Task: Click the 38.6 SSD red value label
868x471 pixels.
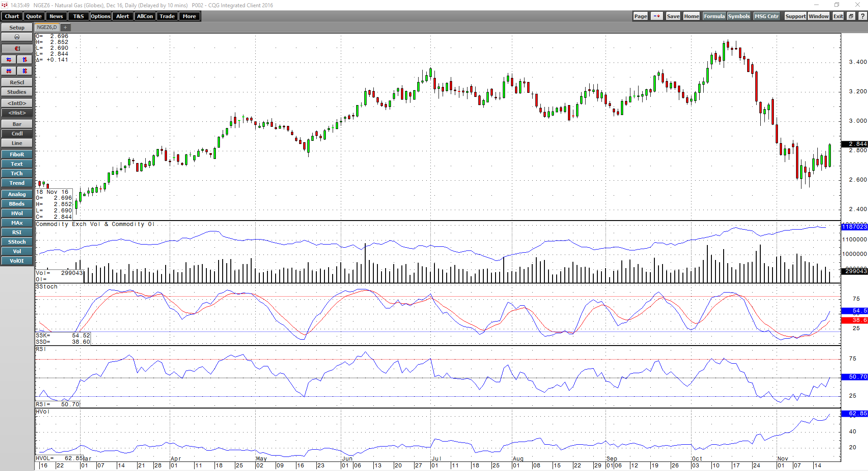Action: pos(854,320)
